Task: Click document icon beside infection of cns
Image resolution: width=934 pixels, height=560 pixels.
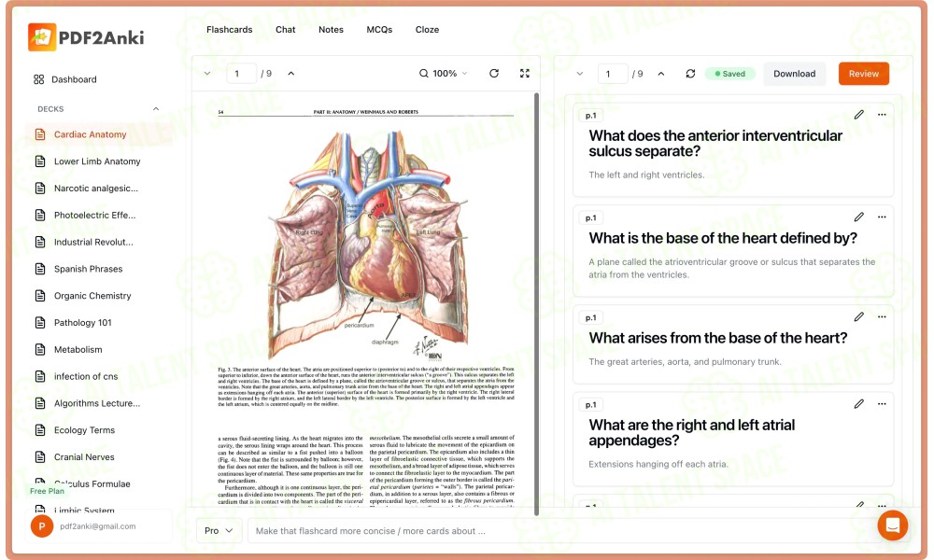Action: click(x=40, y=376)
